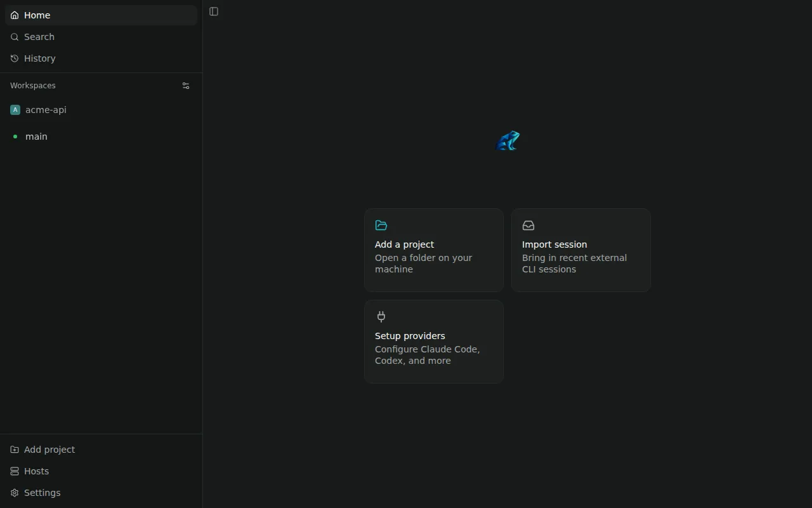812x508 pixels.
Task: Click the acme-api workspace avatar icon
Action: point(15,110)
